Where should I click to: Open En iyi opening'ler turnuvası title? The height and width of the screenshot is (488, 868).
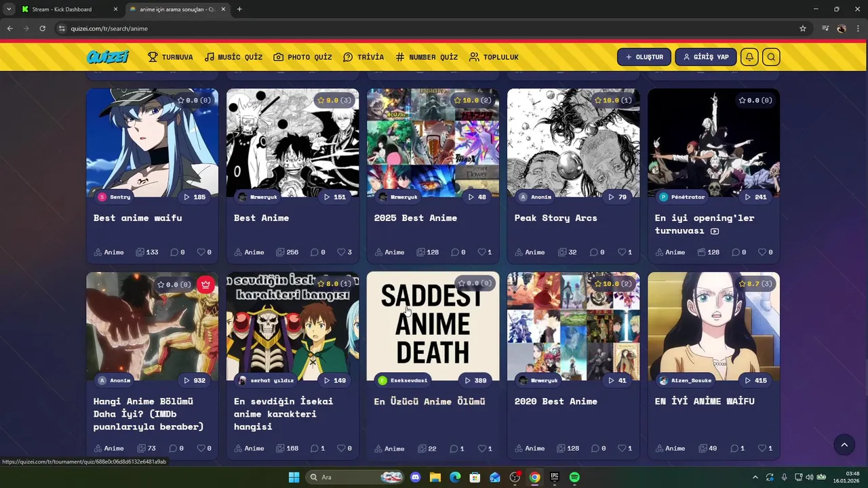tap(705, 224)
